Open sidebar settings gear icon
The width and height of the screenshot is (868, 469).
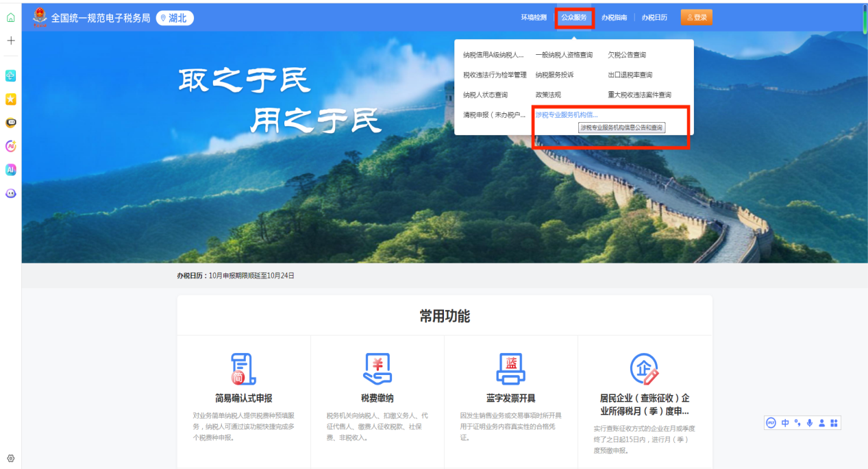(x=10, y=458)
